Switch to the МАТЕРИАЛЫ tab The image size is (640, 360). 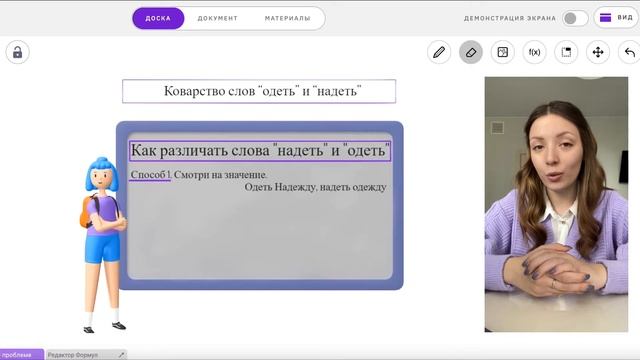[x=287, y=18]
